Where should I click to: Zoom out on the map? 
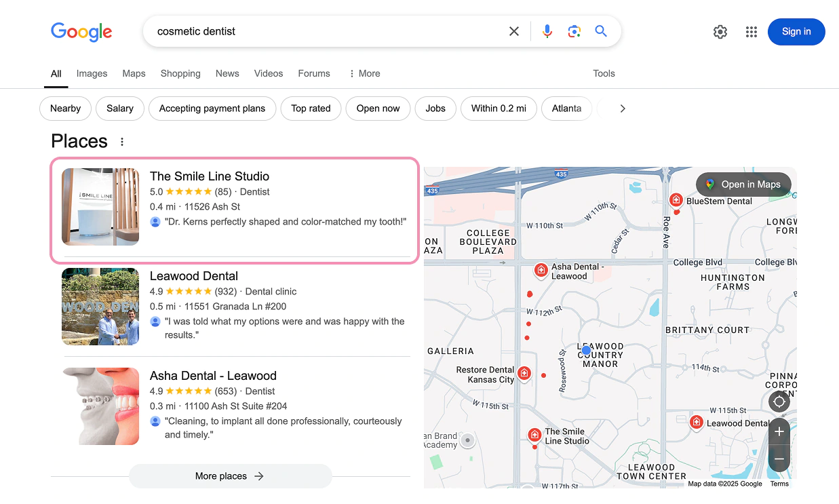tap(779, 459)
